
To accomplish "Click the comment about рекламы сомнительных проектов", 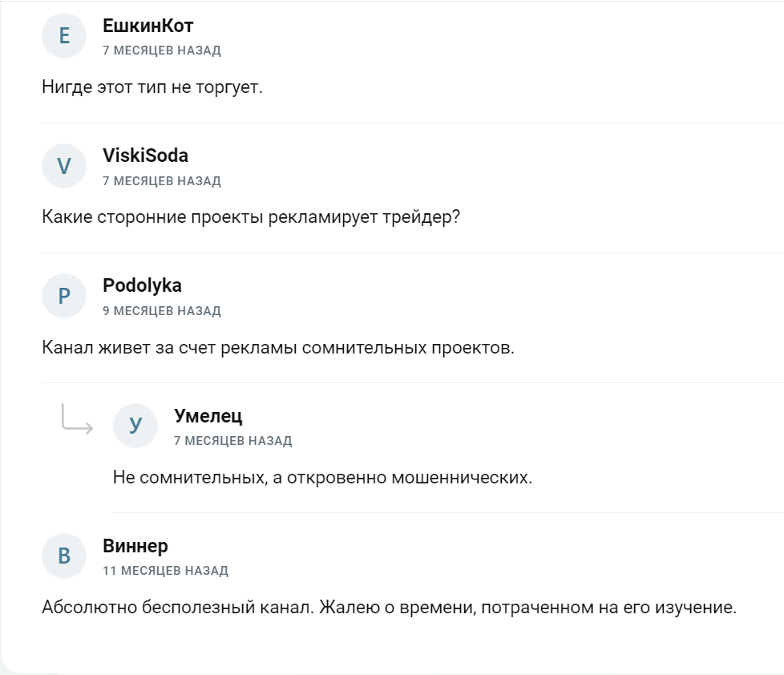I will tap(278, 347).
